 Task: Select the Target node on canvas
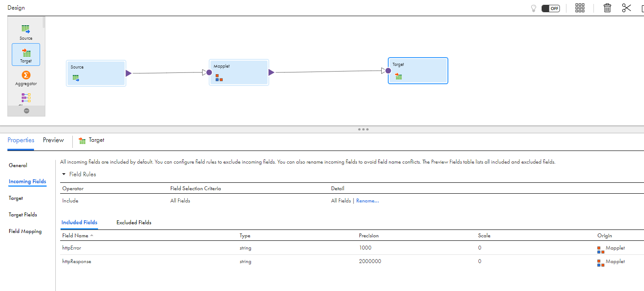tap(418, 71)
